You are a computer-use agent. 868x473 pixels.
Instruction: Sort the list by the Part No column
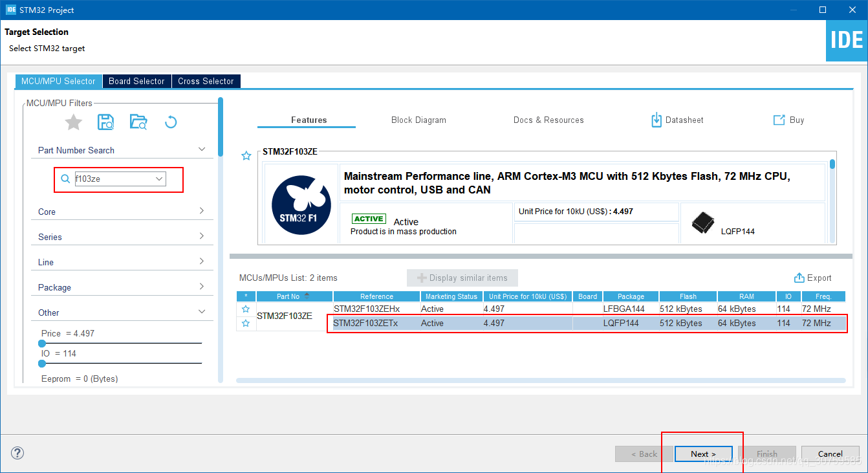tap(294, 296)
